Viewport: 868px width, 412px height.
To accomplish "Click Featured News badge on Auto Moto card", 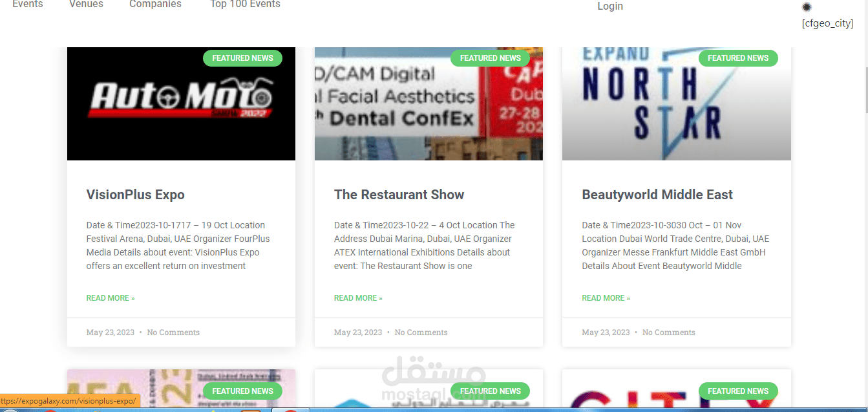I will (242, 58).
